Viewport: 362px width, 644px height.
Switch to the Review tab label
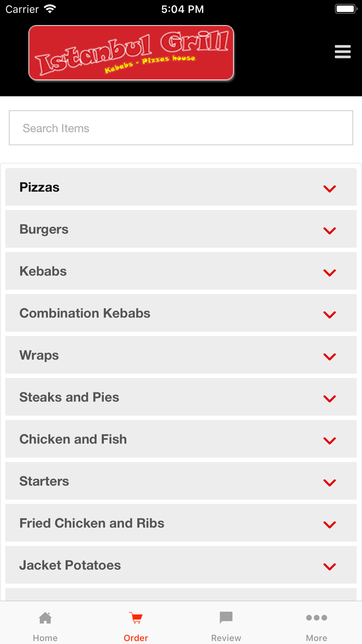tap(226, 638)
